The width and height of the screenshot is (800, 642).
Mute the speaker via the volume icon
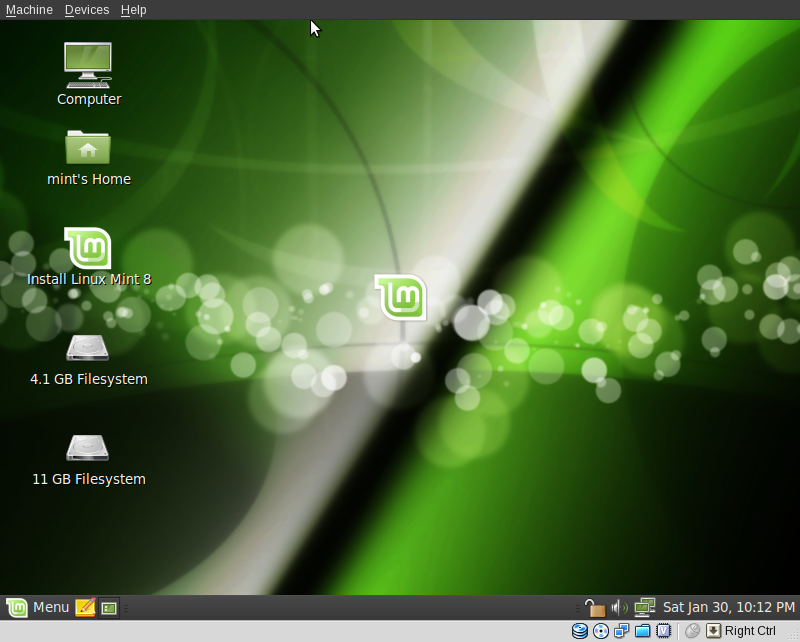pos(616,607)
